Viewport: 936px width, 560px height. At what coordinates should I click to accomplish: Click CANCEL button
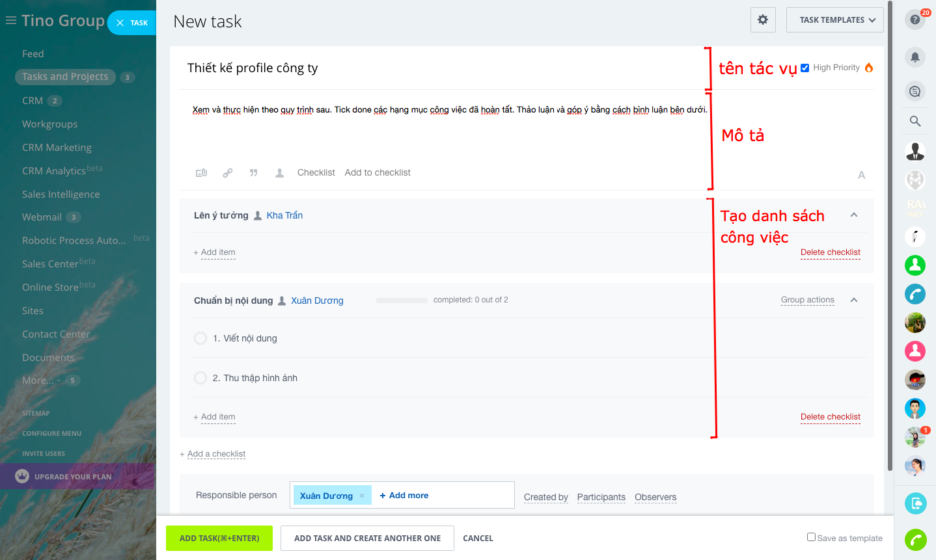478,539
